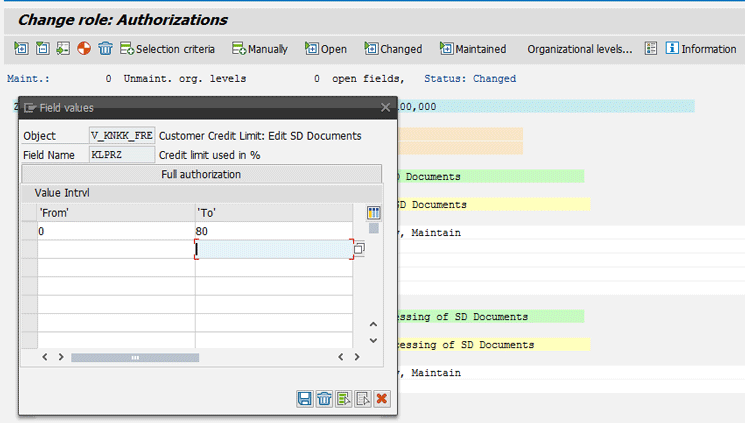
Task: Click the third toolbar icon with green arrow
Action: [x=63, y=48]
